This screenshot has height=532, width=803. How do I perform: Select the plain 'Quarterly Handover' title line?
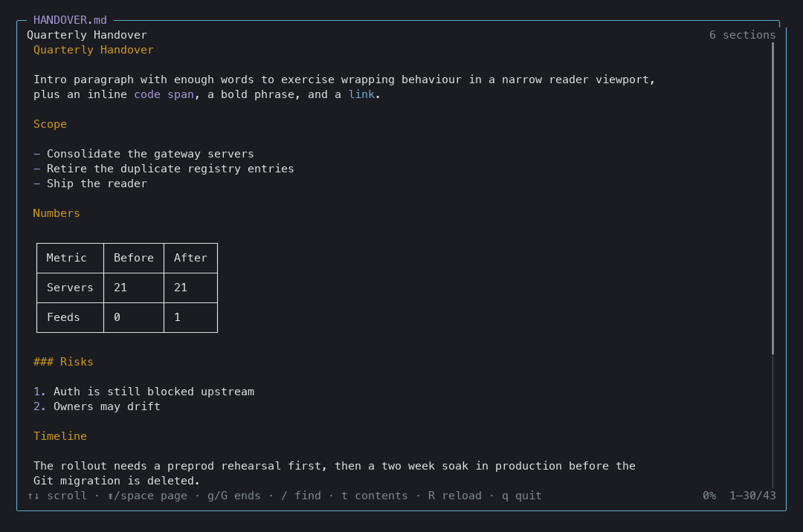(87, 35)
